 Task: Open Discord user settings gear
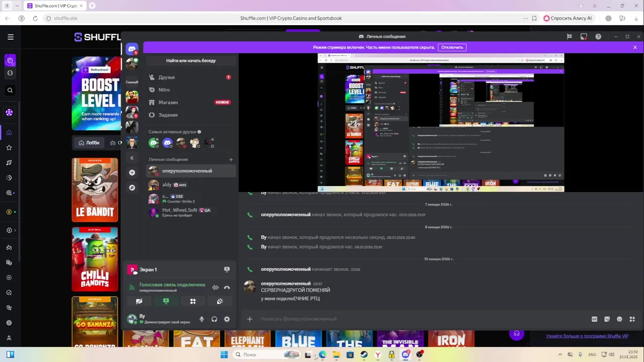(227, 319)
